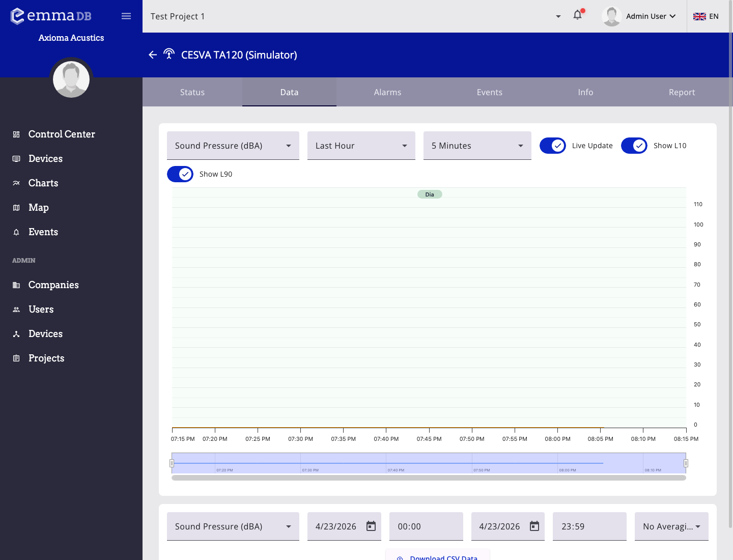733x560 pixels.
Task: Disable the Live Update toggle
Action: coord(553,146)
